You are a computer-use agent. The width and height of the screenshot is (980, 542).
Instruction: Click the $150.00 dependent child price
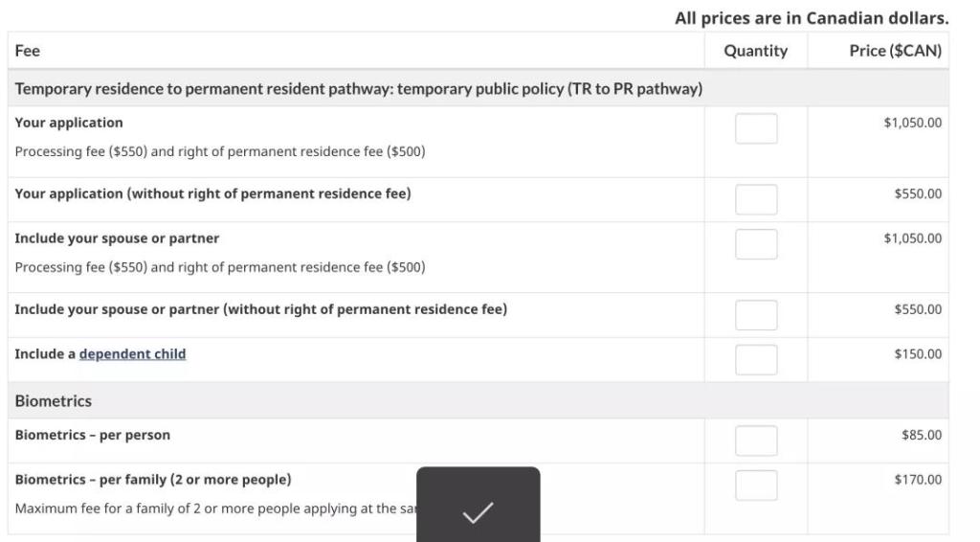[x=918, y=354]
